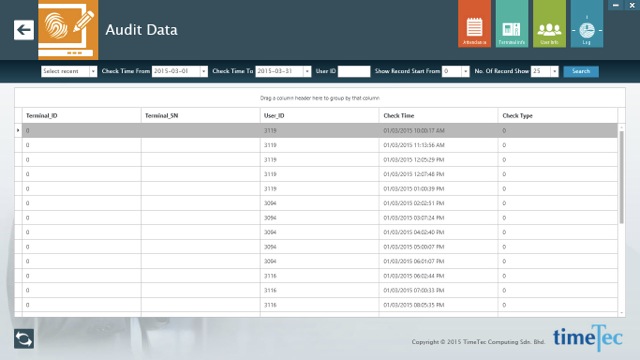Click the scrollbar down arrow
This screenshot has height=360, width=640.
click(622, 313)
